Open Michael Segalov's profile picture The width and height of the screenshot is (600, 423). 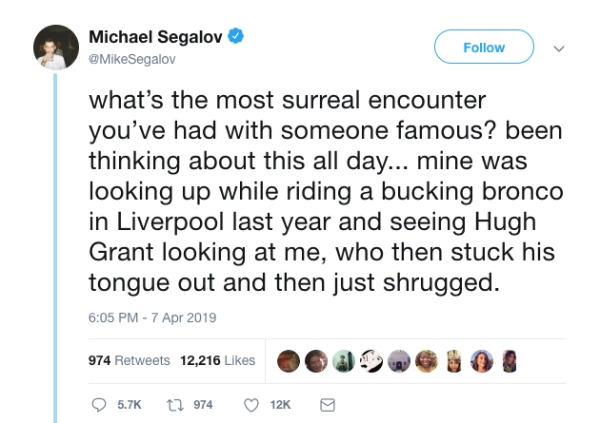click(55, 47)
